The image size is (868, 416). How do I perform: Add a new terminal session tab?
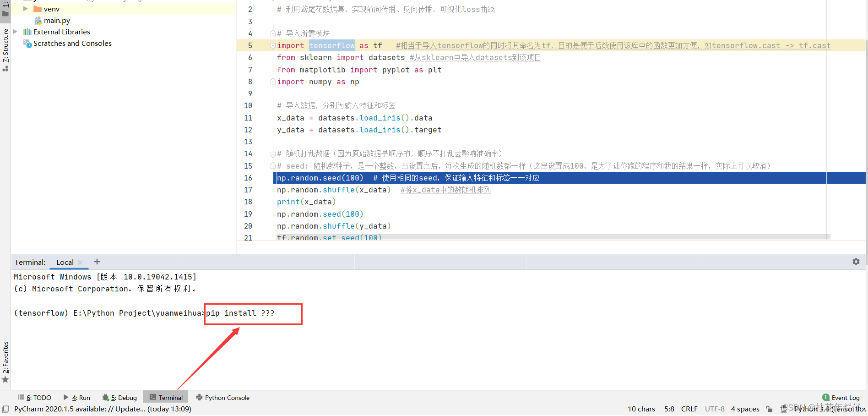pos(97,262)
